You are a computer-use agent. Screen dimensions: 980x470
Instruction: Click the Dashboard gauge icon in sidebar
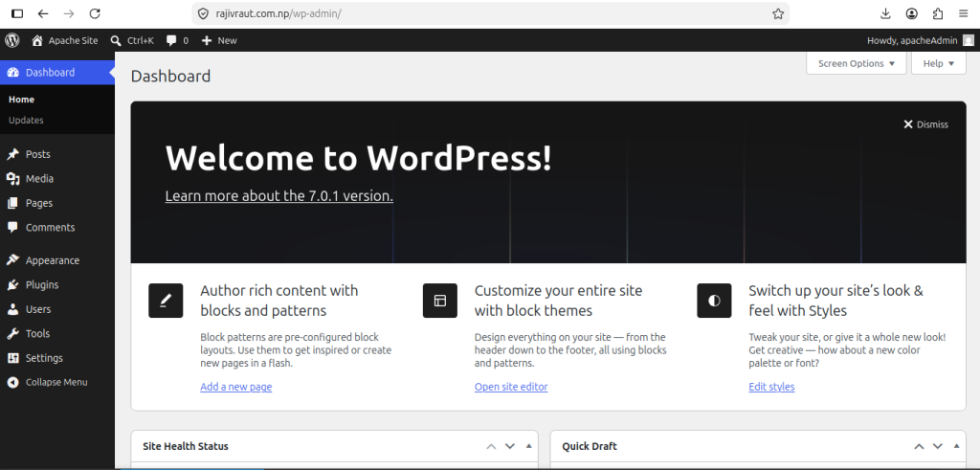[13, 73]
